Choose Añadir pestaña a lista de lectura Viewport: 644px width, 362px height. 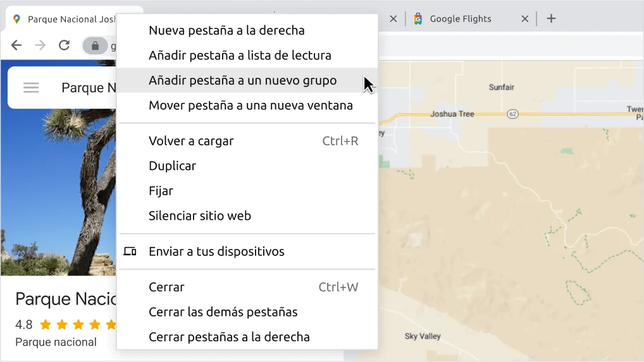247,56
